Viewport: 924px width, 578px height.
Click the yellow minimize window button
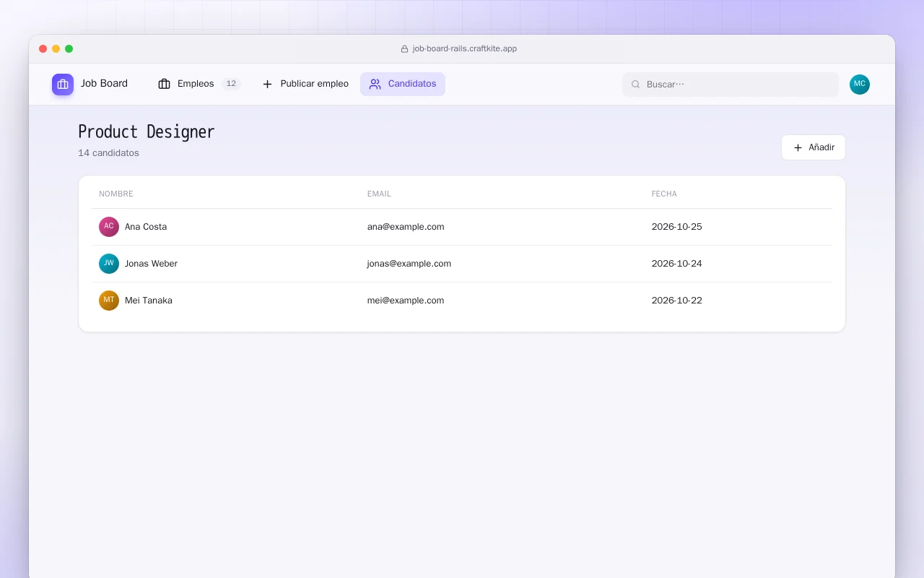coord(56,49)
